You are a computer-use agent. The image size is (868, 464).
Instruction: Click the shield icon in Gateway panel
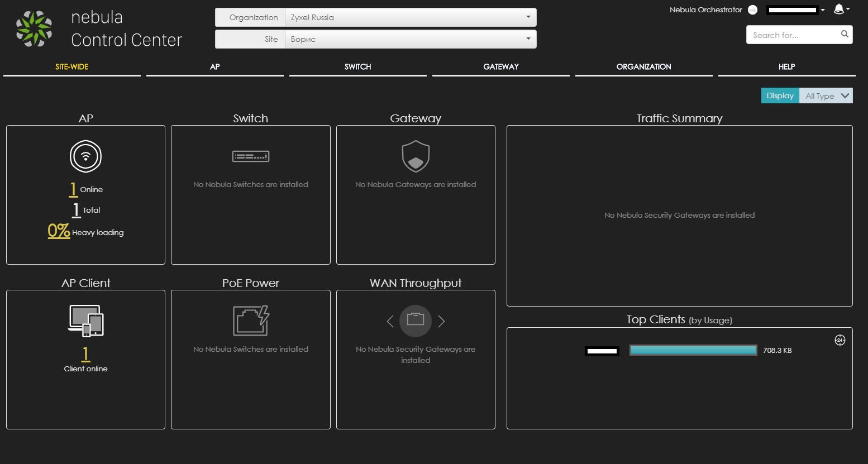(416, 156)
